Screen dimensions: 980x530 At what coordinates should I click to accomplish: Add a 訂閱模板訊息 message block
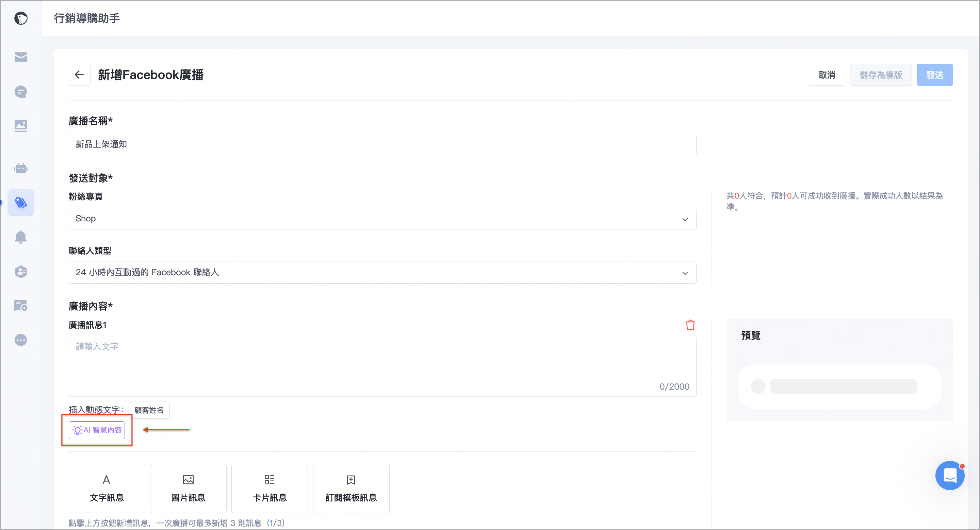tap(351, 488)
